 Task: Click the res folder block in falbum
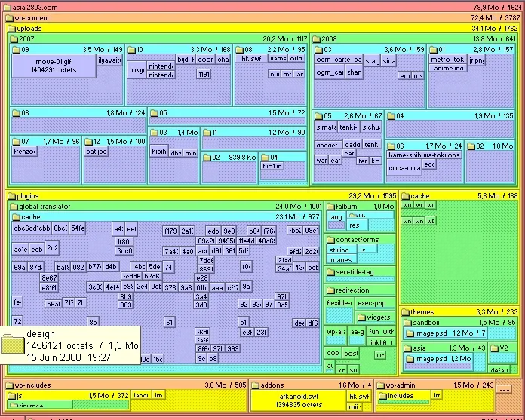[x=357, y=225]
